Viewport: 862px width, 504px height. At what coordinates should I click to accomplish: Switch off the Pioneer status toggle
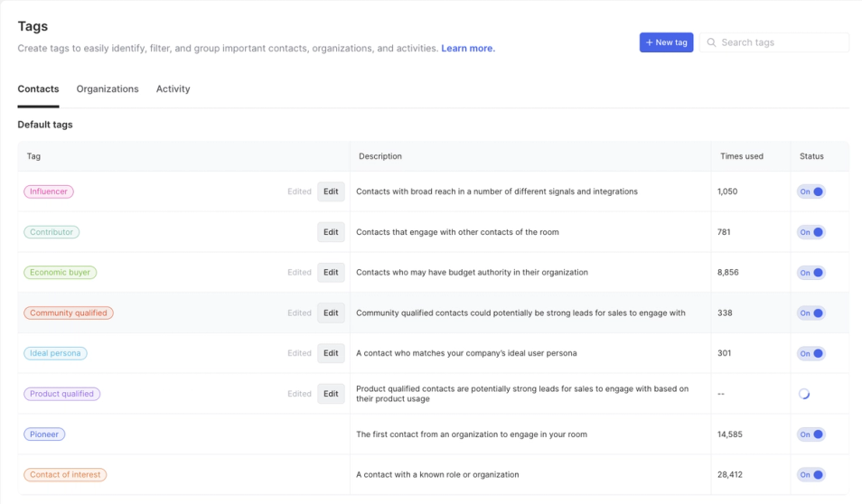811,434
